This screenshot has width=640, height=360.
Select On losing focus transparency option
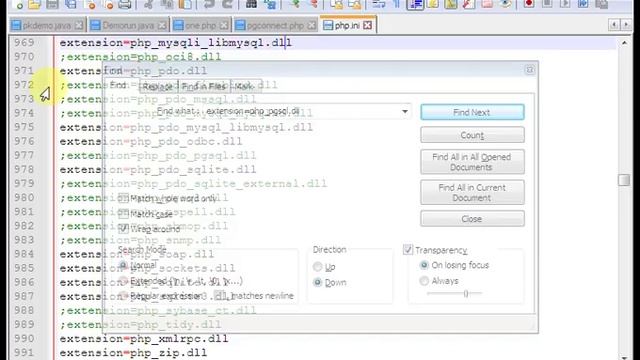click(424, 265)
